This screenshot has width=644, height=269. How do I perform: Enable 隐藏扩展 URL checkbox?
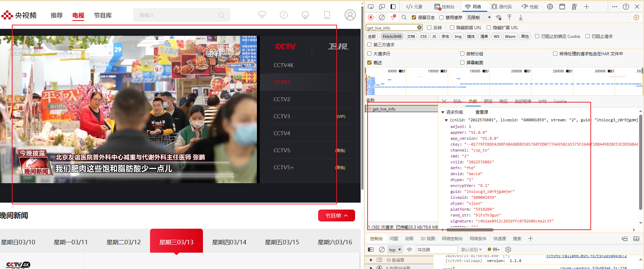489,27
